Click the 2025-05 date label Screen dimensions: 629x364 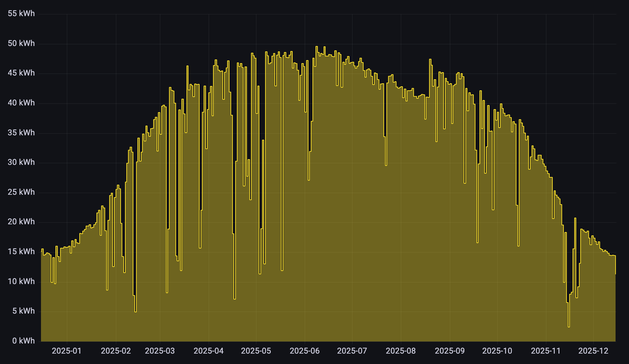(256, 351)
